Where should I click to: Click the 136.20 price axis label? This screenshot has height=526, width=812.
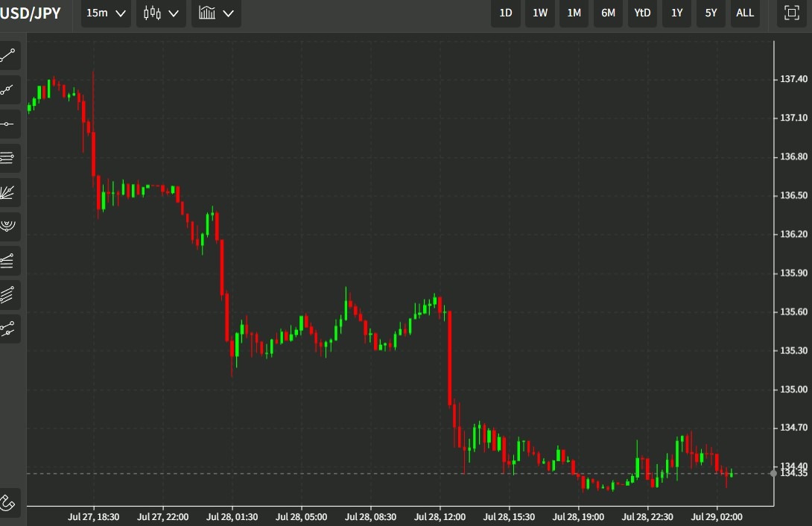[x=794, y=234]
